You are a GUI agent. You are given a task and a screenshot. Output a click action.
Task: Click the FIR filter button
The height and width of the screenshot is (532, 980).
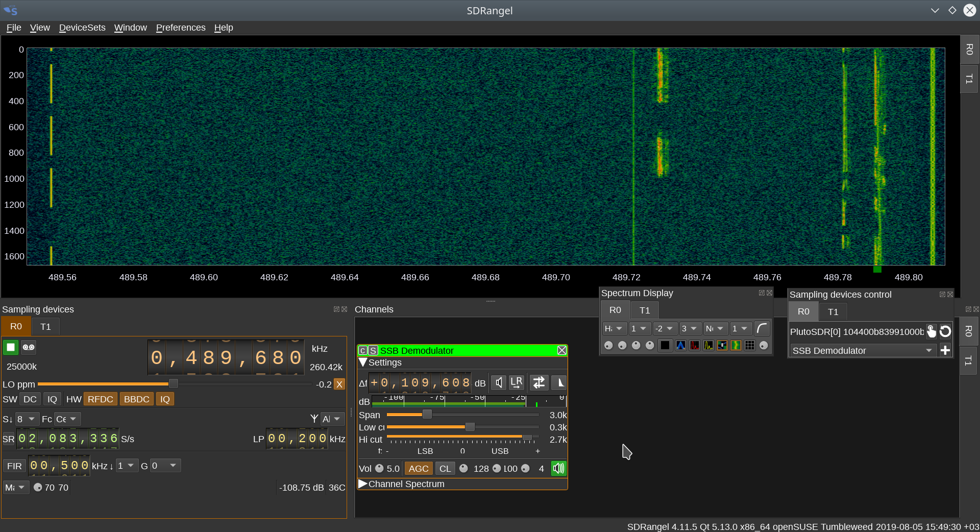14,466
